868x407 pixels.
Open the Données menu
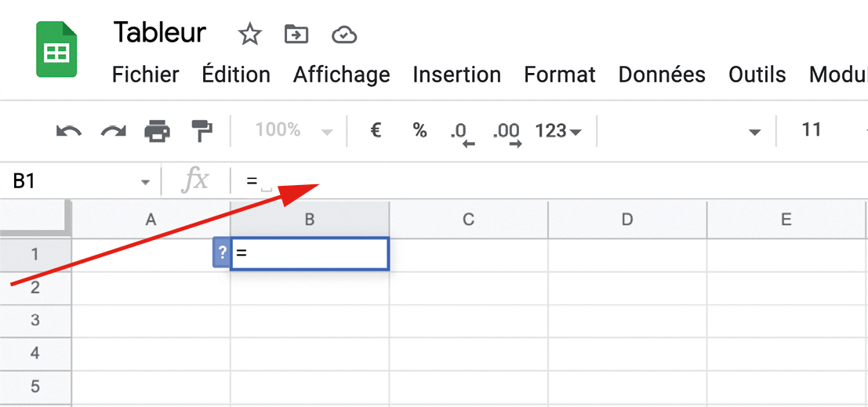pyautogui.click(x=662, y=74)
